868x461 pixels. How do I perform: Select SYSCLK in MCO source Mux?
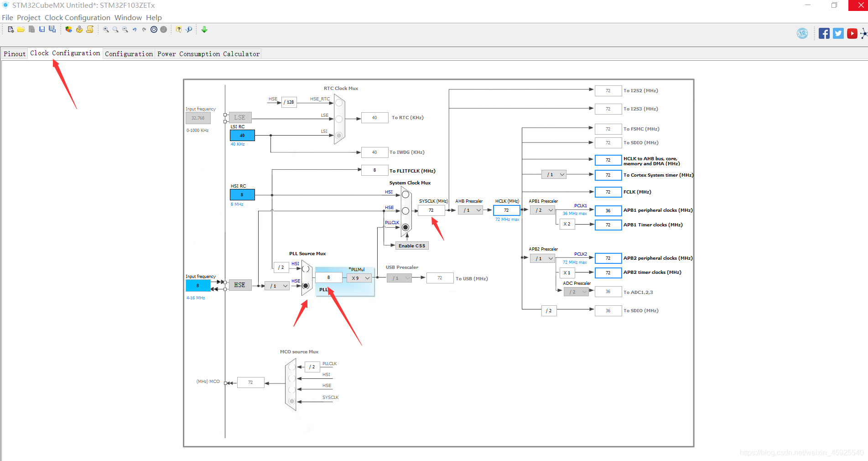click(291, 401)
